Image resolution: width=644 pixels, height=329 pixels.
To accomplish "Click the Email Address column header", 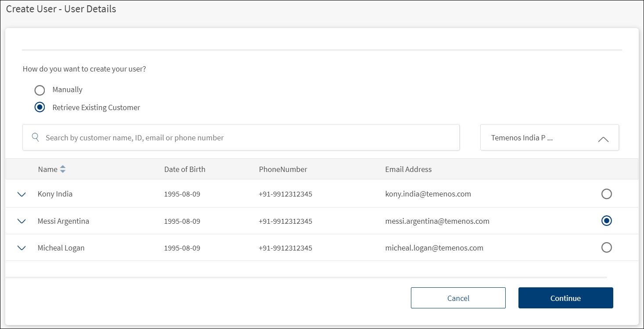I will tap(408, 169).
